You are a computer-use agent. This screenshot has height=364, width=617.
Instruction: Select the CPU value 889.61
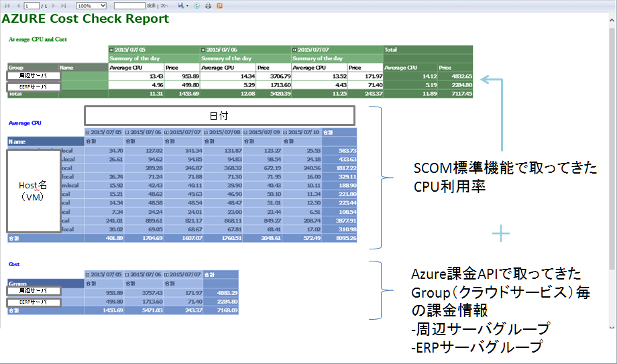(x=154, y=221)
